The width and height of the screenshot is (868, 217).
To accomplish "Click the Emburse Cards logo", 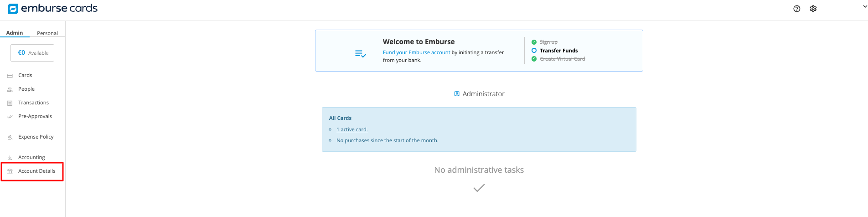I will click(x=53, y=9).
